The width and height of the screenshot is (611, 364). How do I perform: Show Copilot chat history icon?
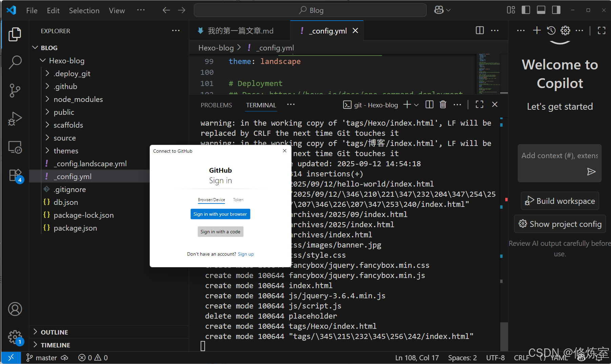click(551, 30)
